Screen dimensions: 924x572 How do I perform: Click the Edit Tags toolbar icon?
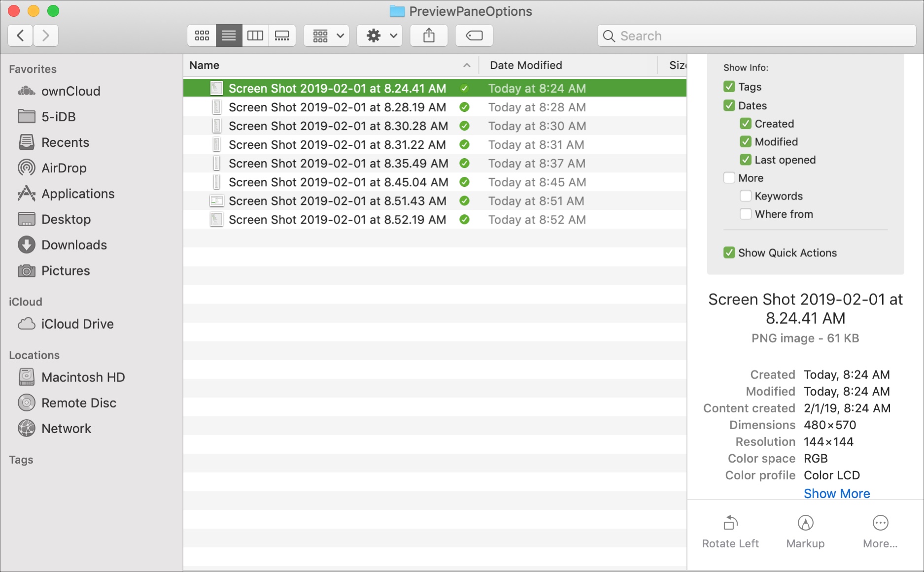(474, 35)
